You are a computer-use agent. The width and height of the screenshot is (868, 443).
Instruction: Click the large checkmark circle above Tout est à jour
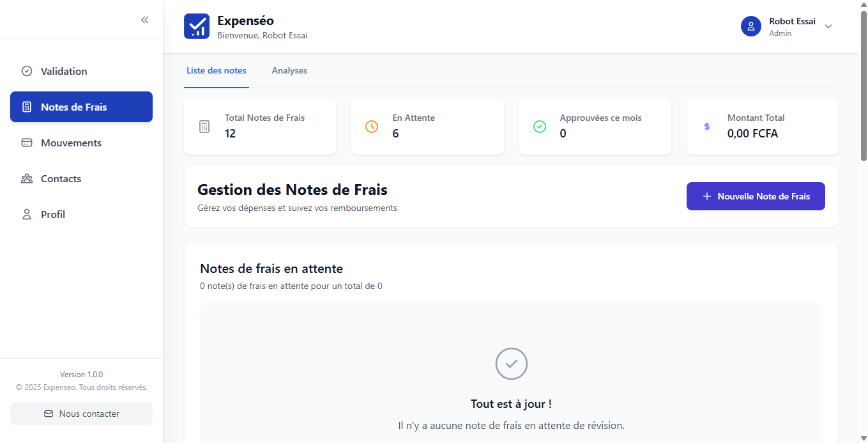[x=512, y=364]
